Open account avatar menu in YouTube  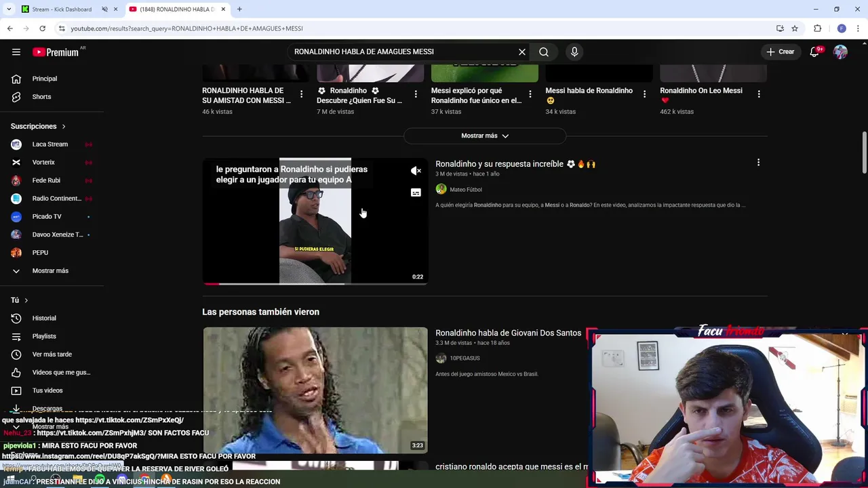point(840,52)
